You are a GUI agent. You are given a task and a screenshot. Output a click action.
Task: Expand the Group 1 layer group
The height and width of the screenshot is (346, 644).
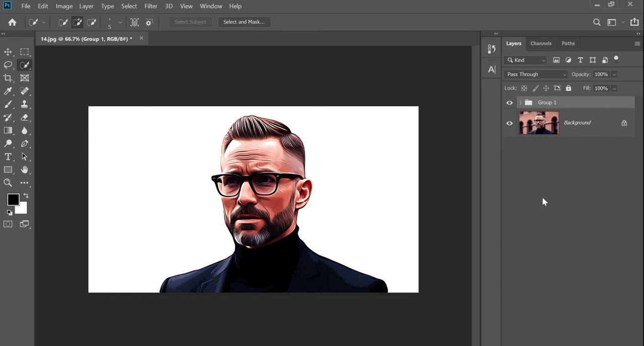click(x=520, y=102)
